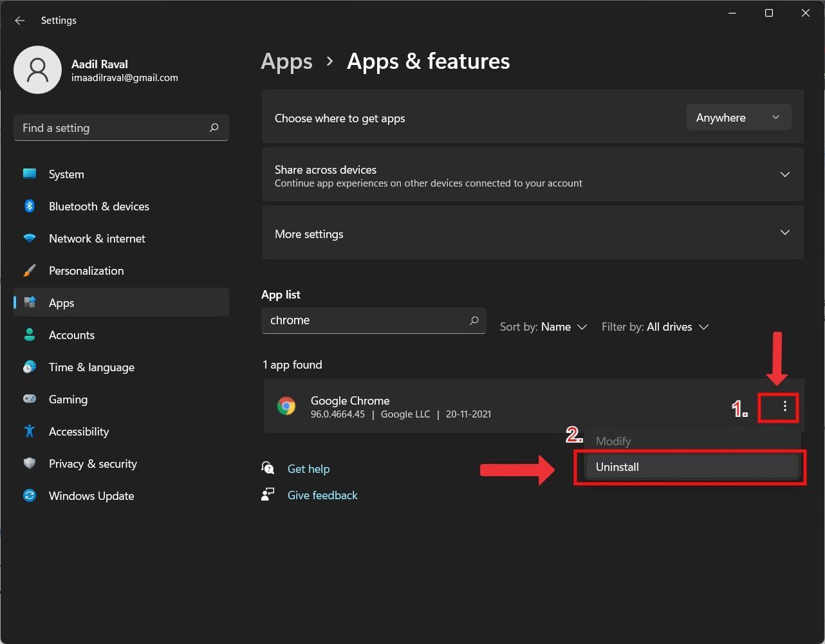This screenshot has width=825, height=644.
Task: Select the Accounts category
Action: pos(71,335)
